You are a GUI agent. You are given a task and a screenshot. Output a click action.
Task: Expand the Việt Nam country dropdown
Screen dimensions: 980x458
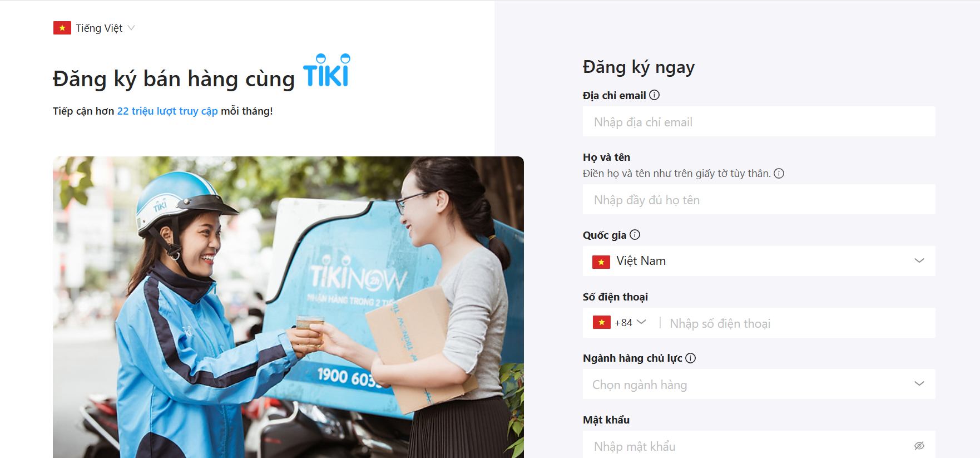[759, 261]
